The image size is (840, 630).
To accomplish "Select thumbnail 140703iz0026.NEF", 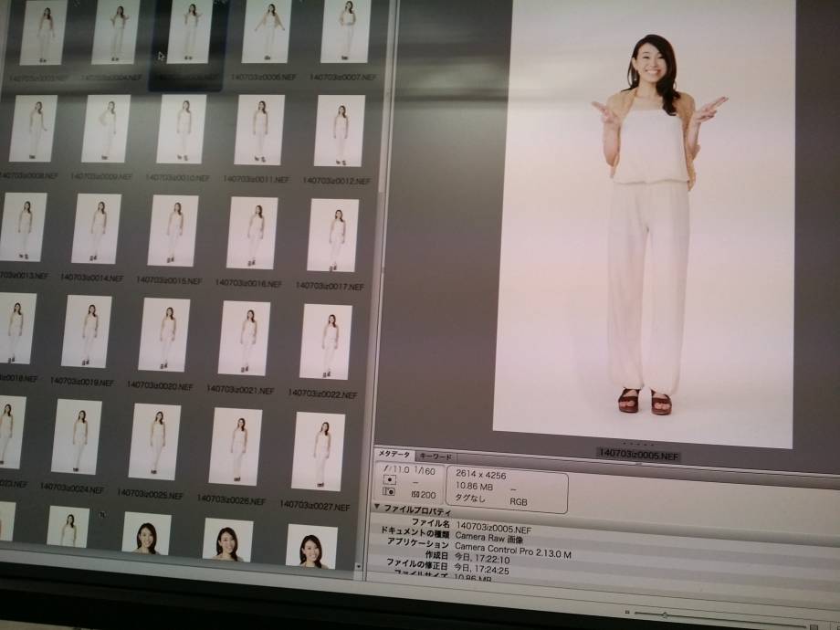I will pyautogui.click(x=236, y=446).
